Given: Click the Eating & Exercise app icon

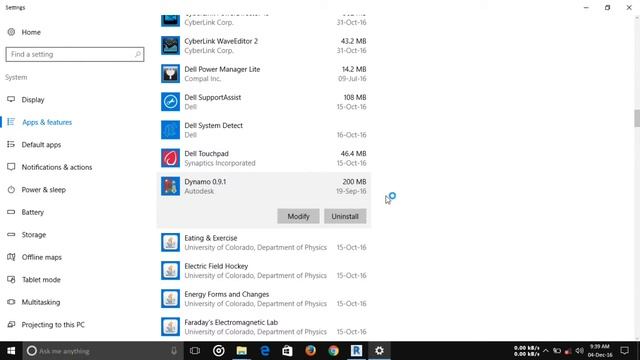Looking at the screenshot, I should click(x=170, y=242).
